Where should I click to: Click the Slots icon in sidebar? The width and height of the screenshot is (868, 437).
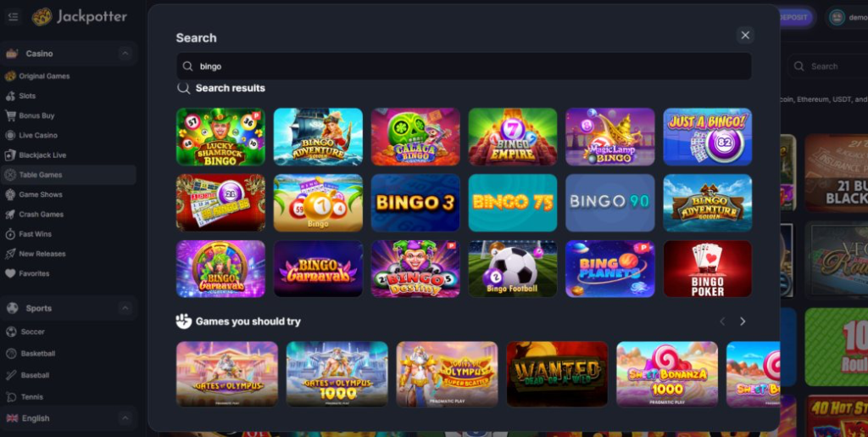tap(10, 96)
